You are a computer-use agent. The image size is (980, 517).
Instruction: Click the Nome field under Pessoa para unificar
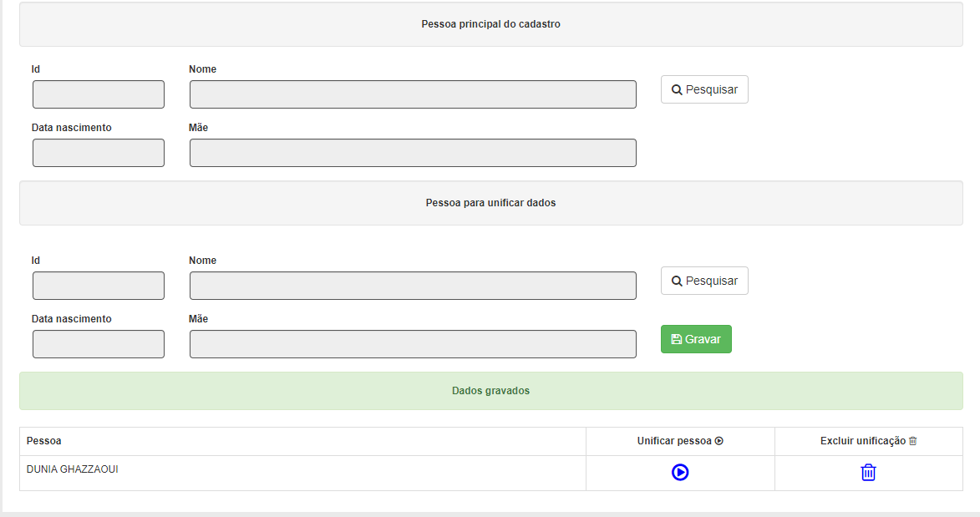click(x=413, y=286)
